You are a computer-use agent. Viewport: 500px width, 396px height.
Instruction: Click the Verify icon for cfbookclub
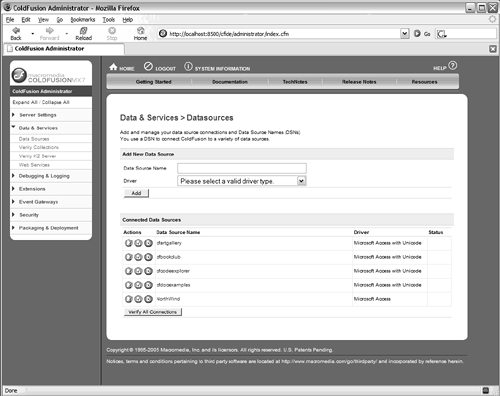pos(138,257)
